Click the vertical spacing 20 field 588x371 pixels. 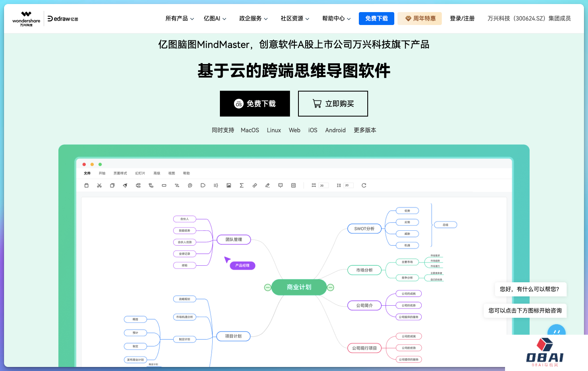[348, 185]
